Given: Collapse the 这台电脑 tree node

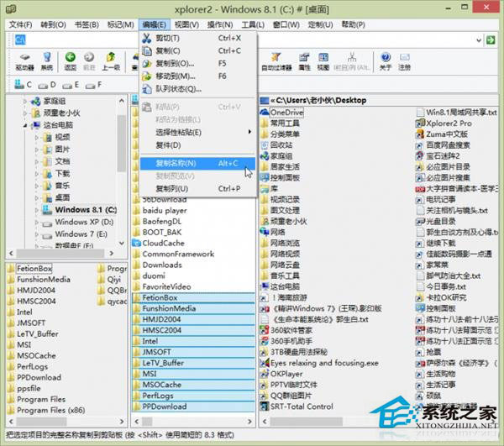Looking at the screenshot, I should (x=24, y=125).
